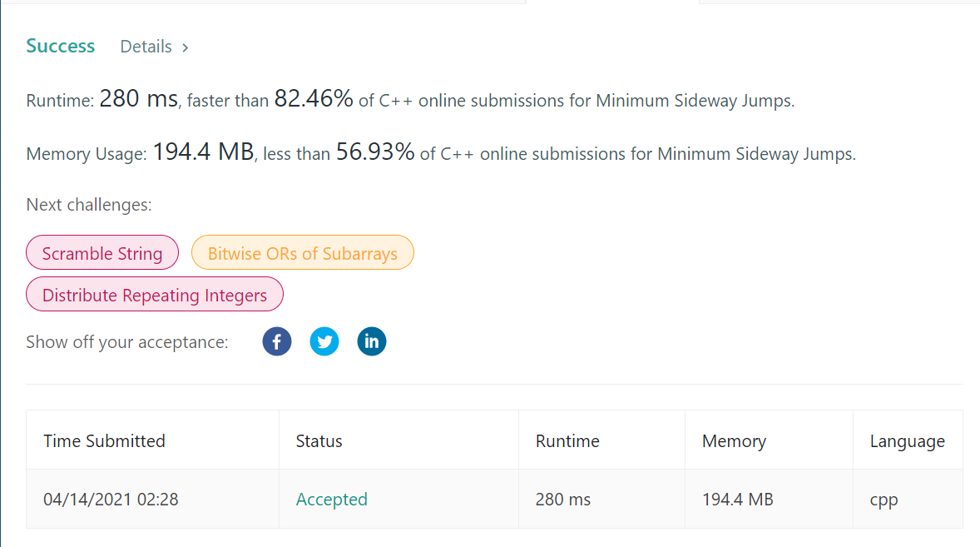This screenshot has width=980, height=547.
Task: Expand the Details view of the submission
Action: pyautogui.click(x=146, y=47)
